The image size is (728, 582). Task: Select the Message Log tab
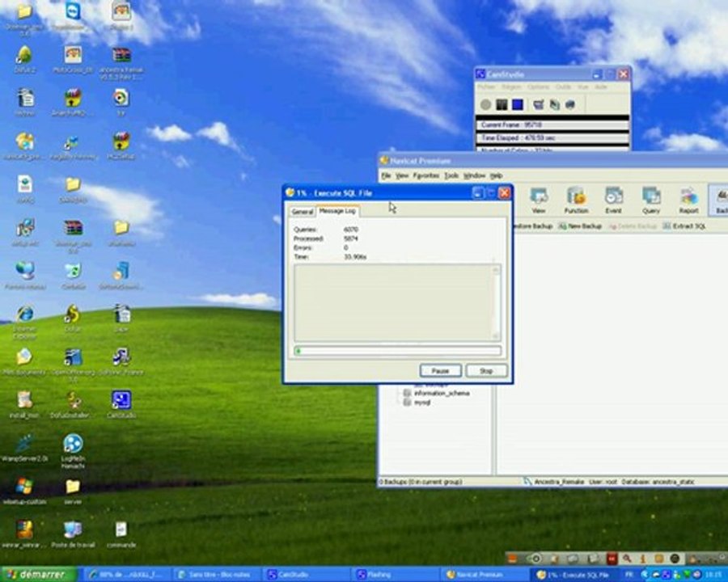point(337,211)
